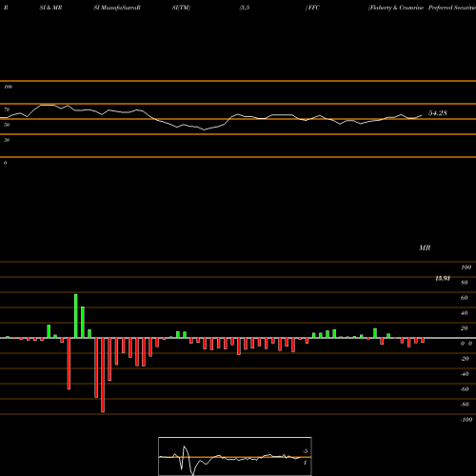Click the 'SI(TM)' header label

click(x=181, y=8)
